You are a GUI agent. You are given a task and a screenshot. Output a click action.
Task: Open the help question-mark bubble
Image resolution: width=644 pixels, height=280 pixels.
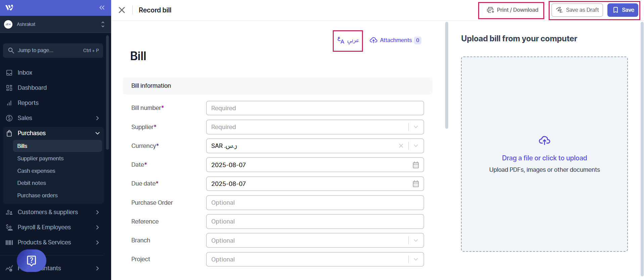32,261
